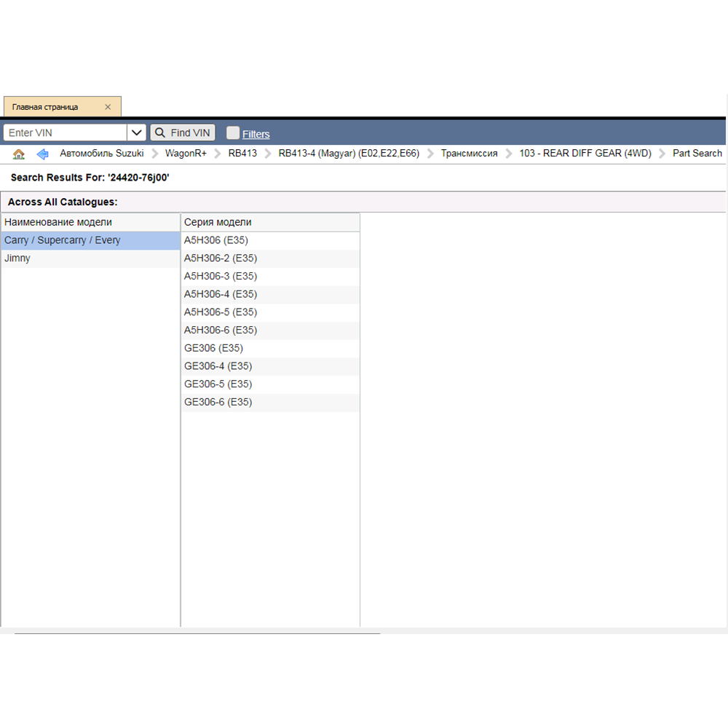Choose series A5H306-3 (E35)
Viewport: 728px width, 728px height.
[221, 277]
